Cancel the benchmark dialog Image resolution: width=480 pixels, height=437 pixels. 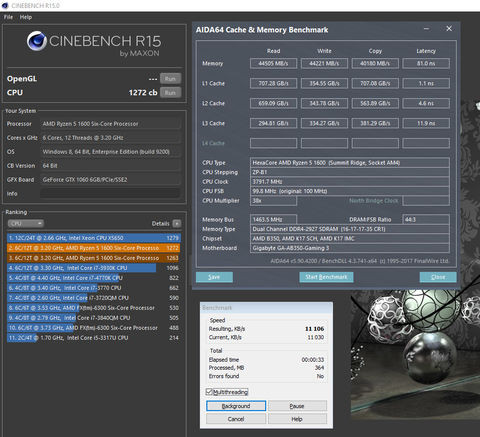click(x=236, y=419)
